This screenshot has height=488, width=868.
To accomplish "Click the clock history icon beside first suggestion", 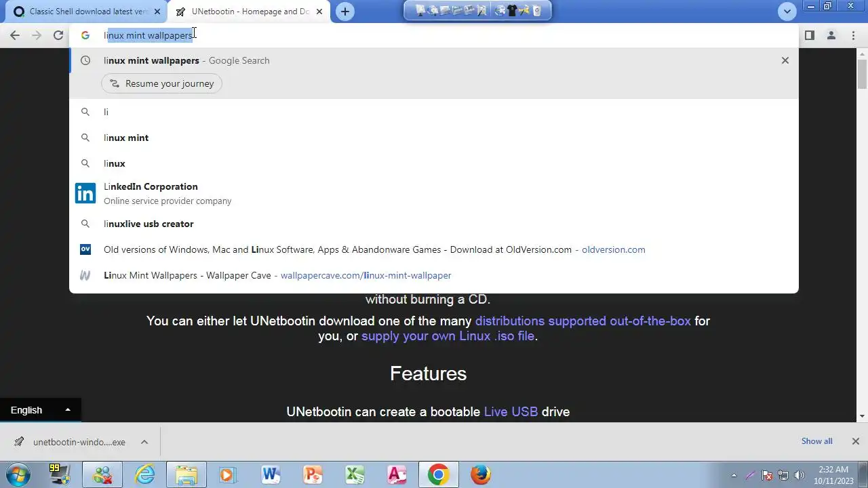I will [85, 60].
